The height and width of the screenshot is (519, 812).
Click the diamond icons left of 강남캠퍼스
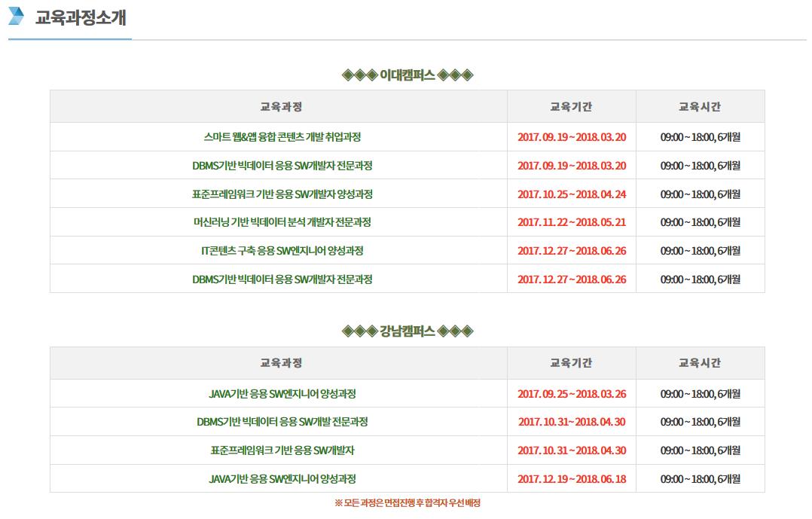[360, 331]
